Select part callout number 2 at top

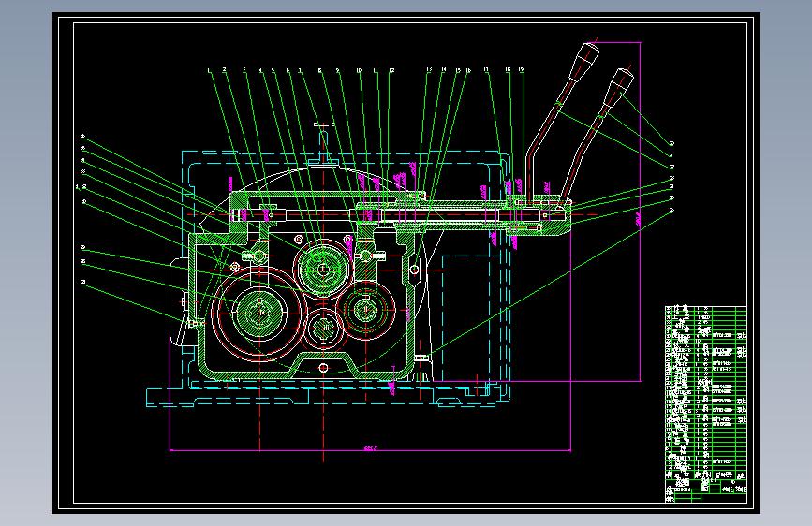tap(224, 70)
